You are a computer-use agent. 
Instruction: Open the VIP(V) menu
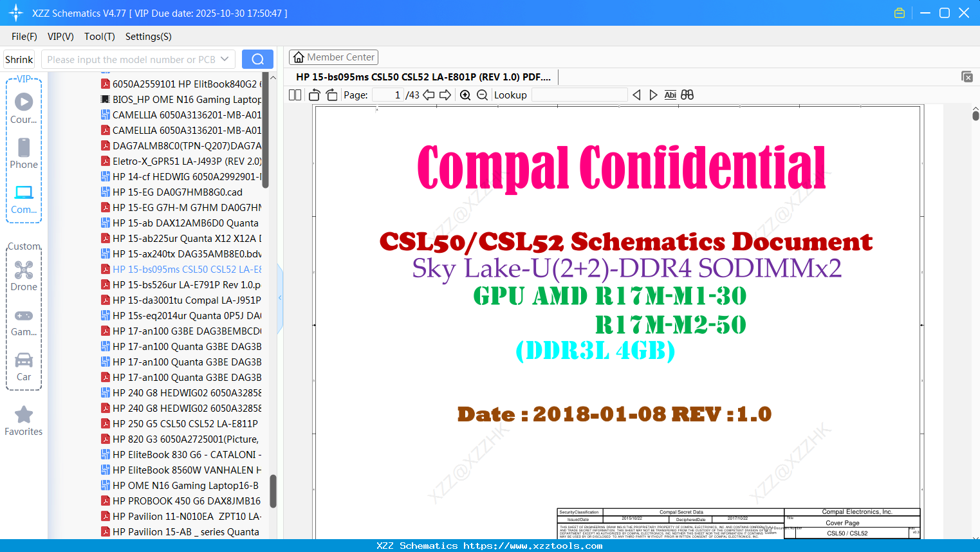coord(60,37)
